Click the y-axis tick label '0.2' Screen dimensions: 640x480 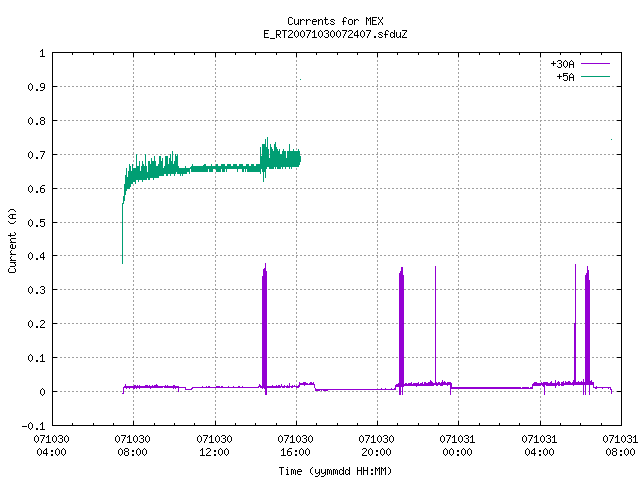coord(36,324)
